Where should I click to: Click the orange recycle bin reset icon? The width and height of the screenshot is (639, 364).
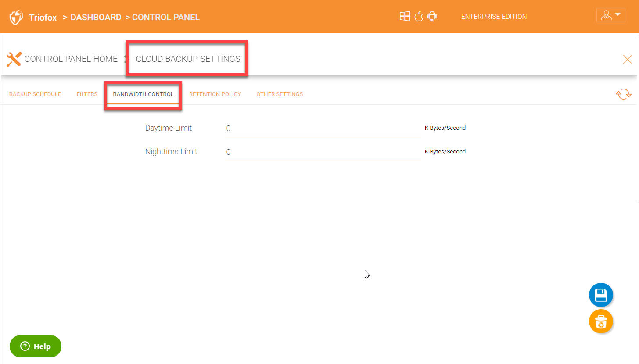[601, 321]
